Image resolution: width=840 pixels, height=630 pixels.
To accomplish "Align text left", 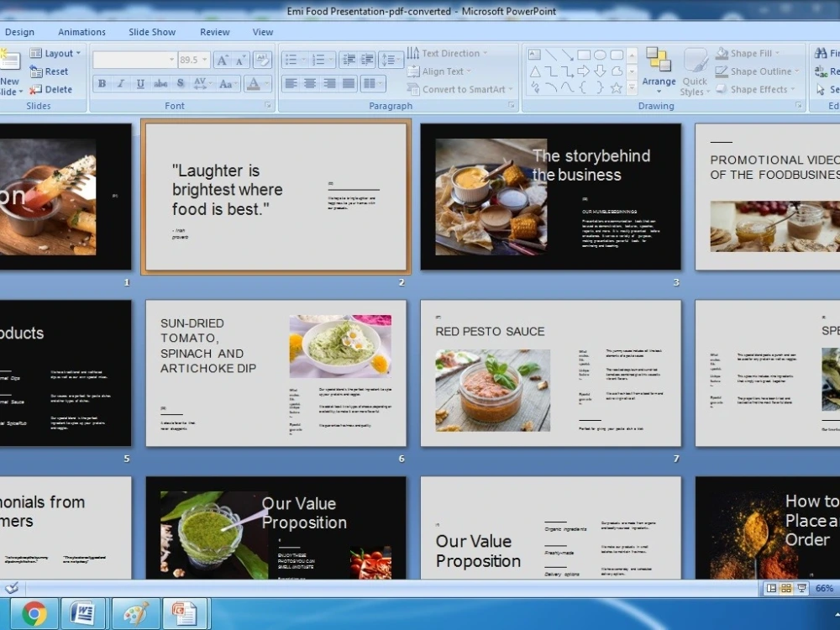I will click(291, 83).
